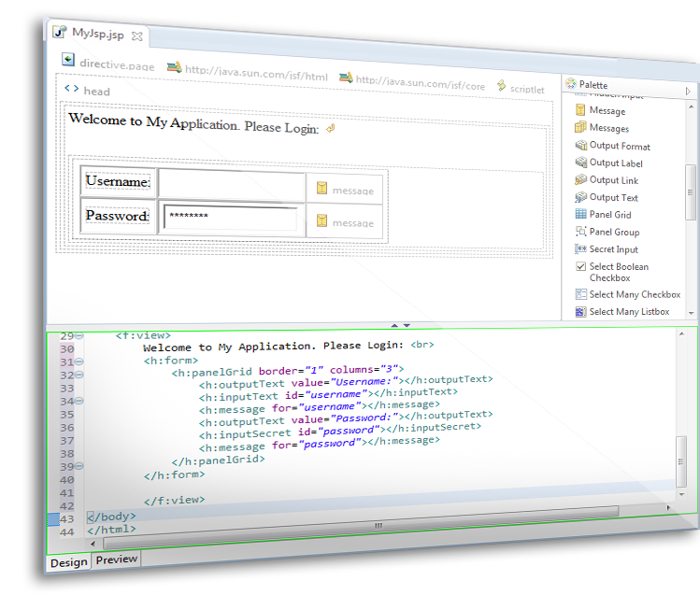
Task: Pick Output Text from the palette
Action: pyautogui.click(x=613, y=198)
